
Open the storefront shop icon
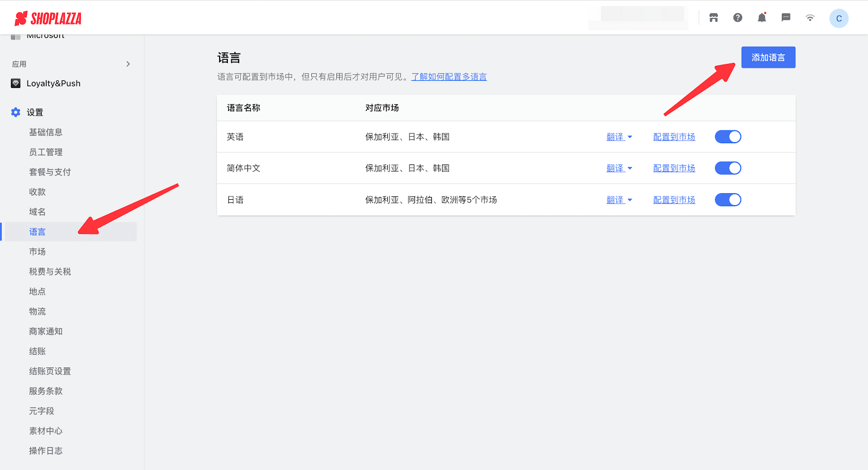[713, 18]
